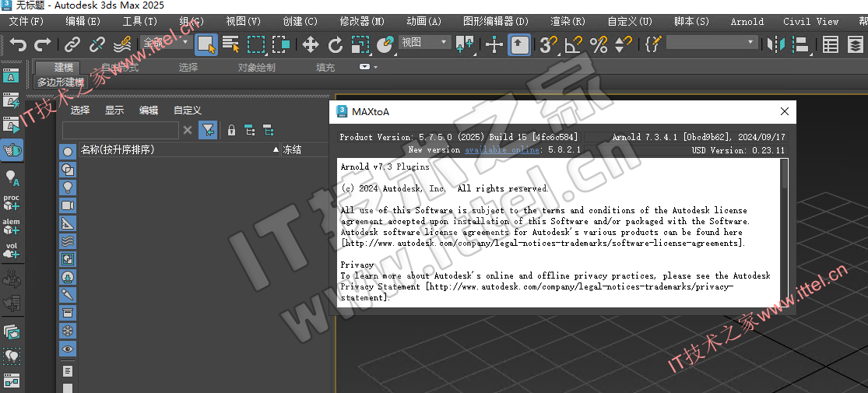Screen dimensions: 868x393
Task: Activate the Select and Move tool
Action: pos(310,44)
